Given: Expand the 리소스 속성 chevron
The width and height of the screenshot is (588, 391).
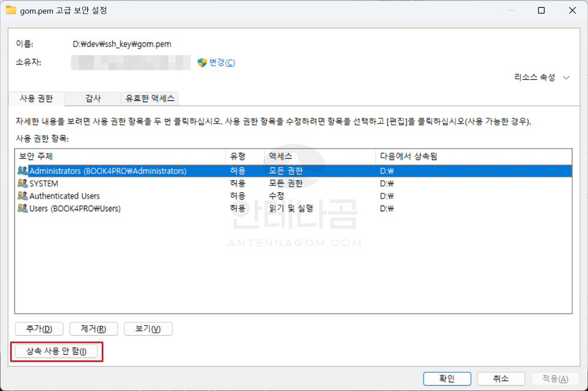Looking at the screenshot, I should 566,78.
